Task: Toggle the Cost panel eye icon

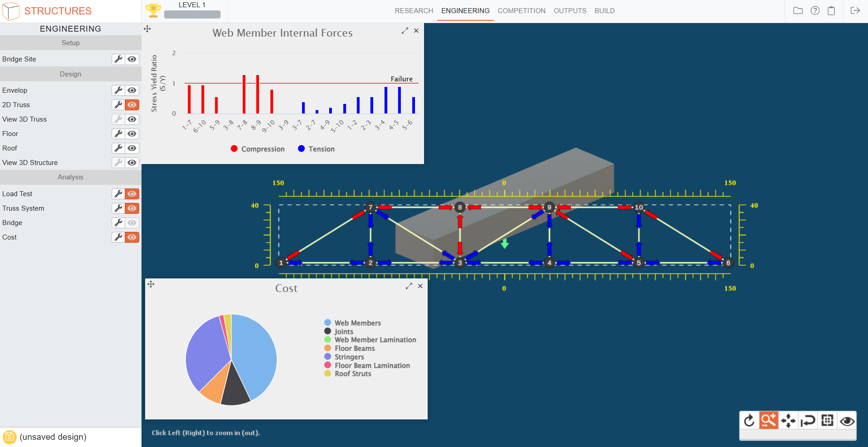Action: 132,237
